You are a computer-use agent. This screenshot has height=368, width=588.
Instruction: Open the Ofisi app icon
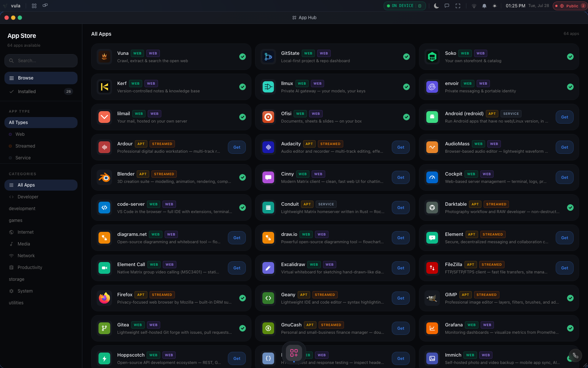coord(268,117)
